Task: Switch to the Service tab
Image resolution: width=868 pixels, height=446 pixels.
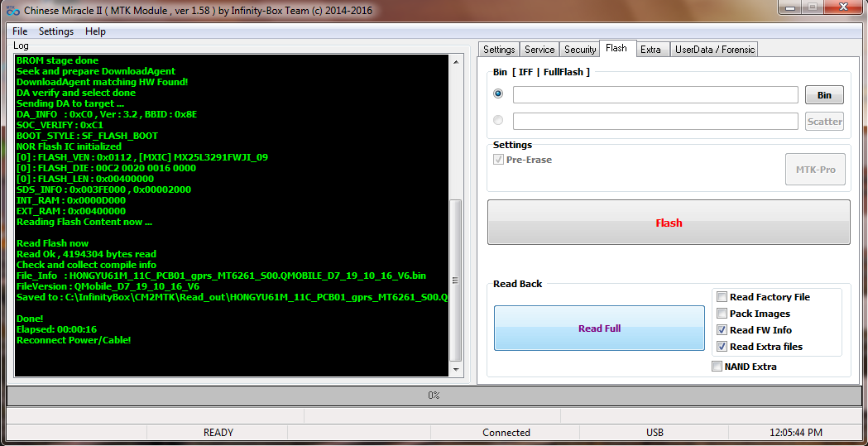Action: coord(540,50)
